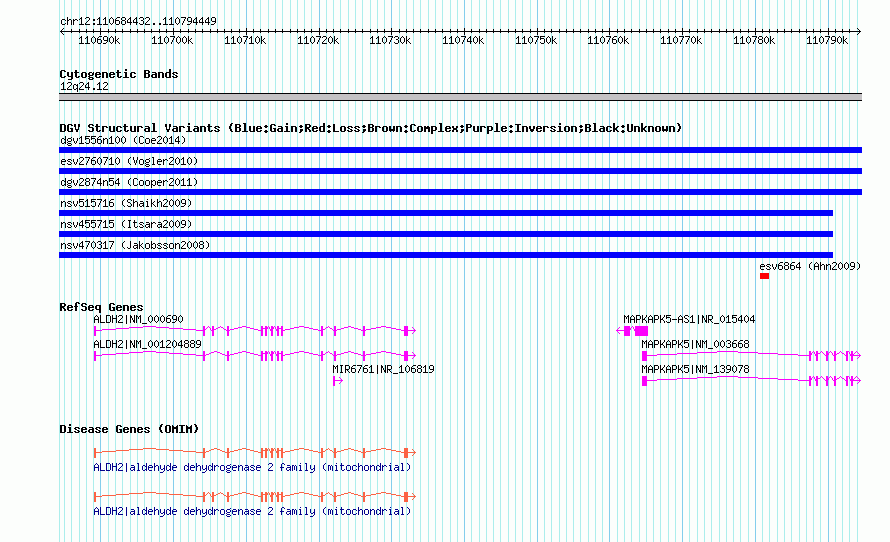The image size is (890, 542).
Task: Click the MAPKAPK5|NM_003668 gene label
Action: (695, 344)
